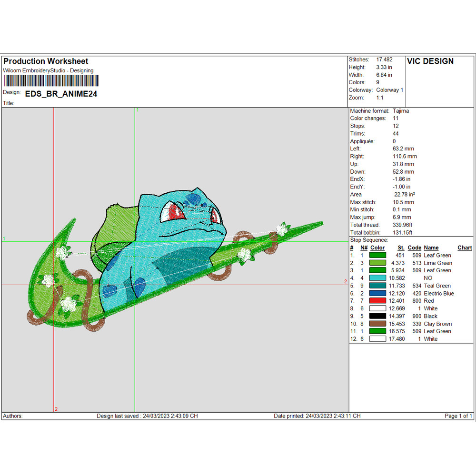Click the Chart column header

click(x=465, y=248)
